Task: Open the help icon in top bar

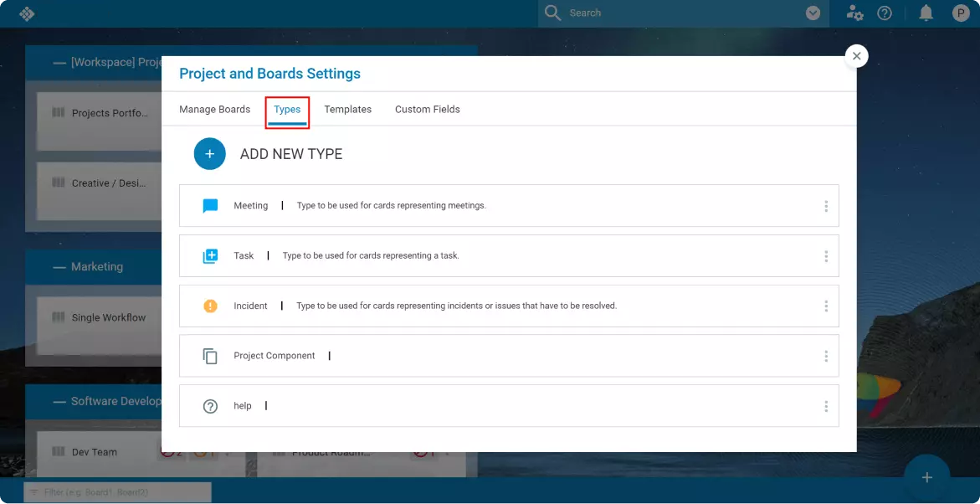Action: pos(884,13)
